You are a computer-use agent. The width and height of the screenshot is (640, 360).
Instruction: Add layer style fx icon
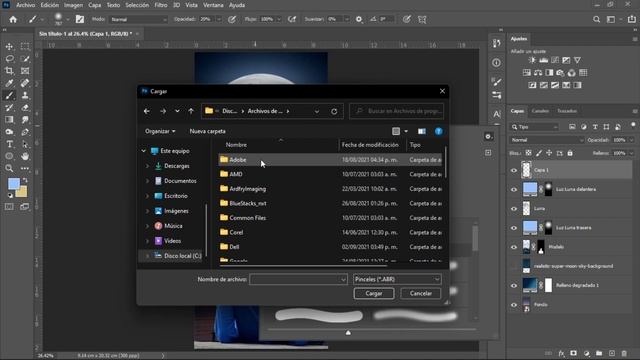[x=562, y=353]
